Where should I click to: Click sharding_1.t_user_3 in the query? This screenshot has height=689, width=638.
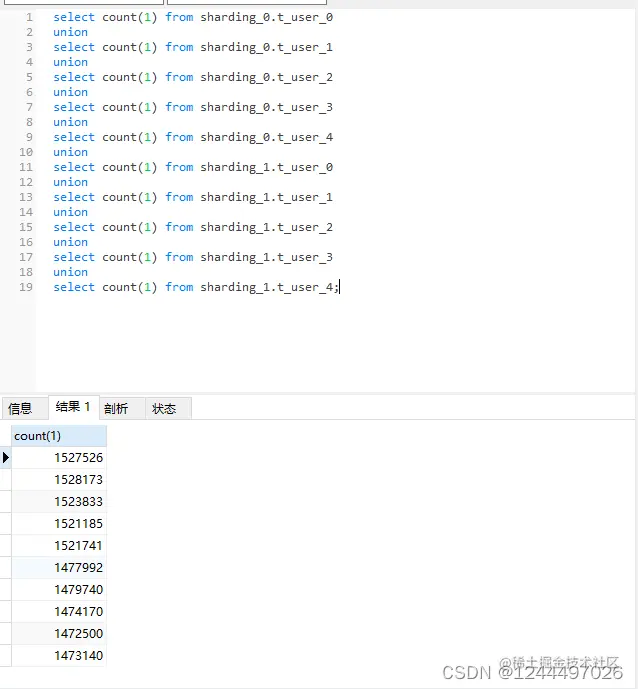pyautogui.click(x=266, y=257)
